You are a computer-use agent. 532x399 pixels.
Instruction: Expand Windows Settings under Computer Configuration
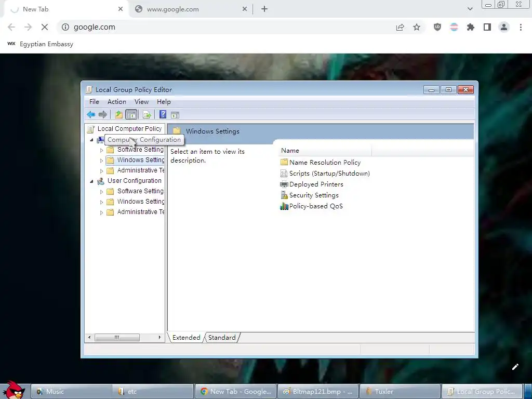pos(101,161)
